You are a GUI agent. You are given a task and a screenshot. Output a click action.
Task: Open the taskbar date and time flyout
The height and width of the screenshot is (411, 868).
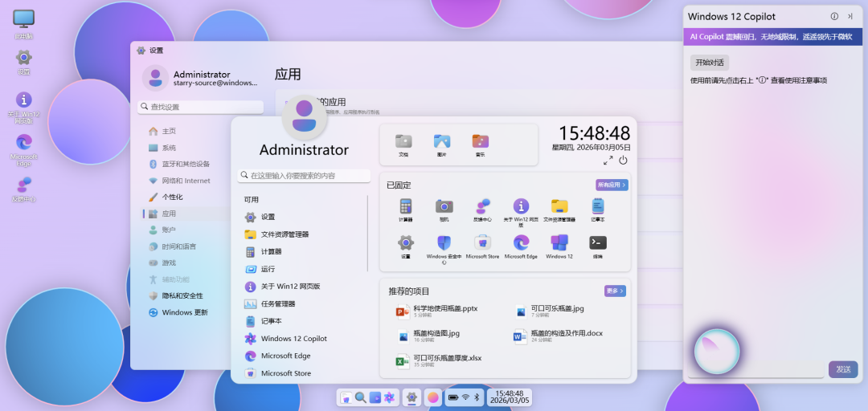[x=510, y=397]
